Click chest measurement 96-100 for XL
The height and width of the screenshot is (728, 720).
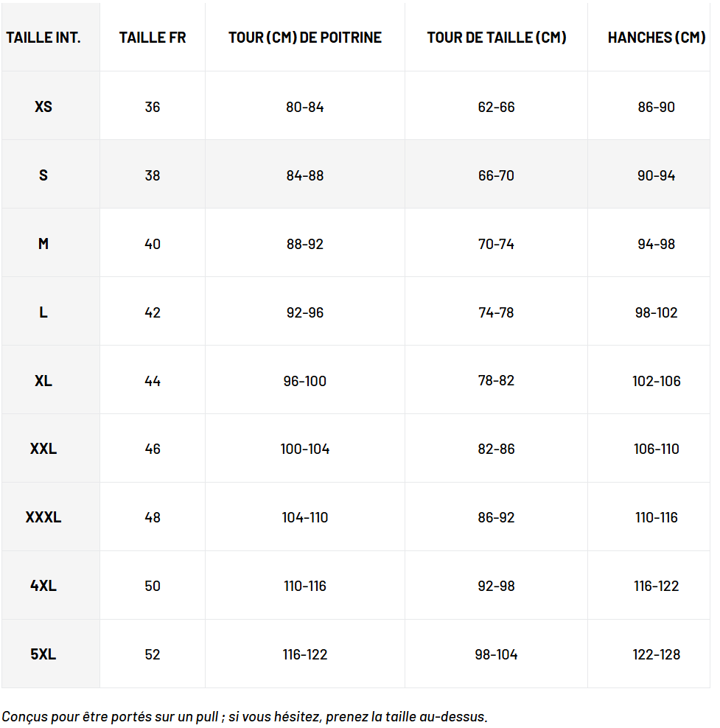click(x=305, y=381)
